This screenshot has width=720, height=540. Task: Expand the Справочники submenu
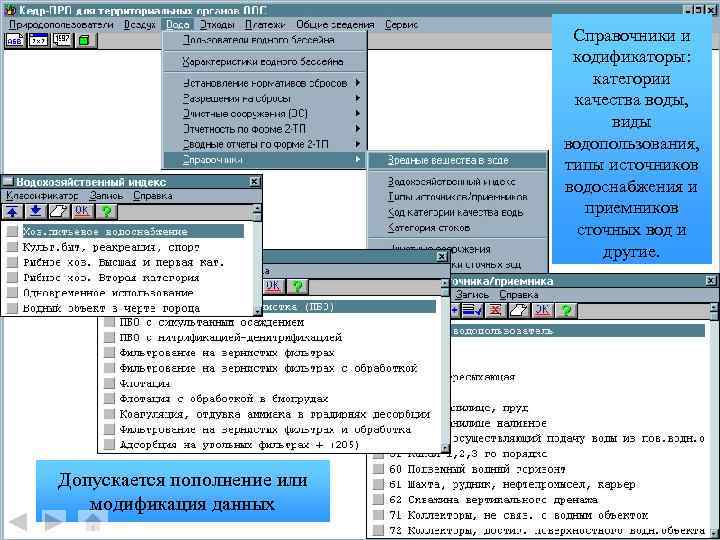266,160
